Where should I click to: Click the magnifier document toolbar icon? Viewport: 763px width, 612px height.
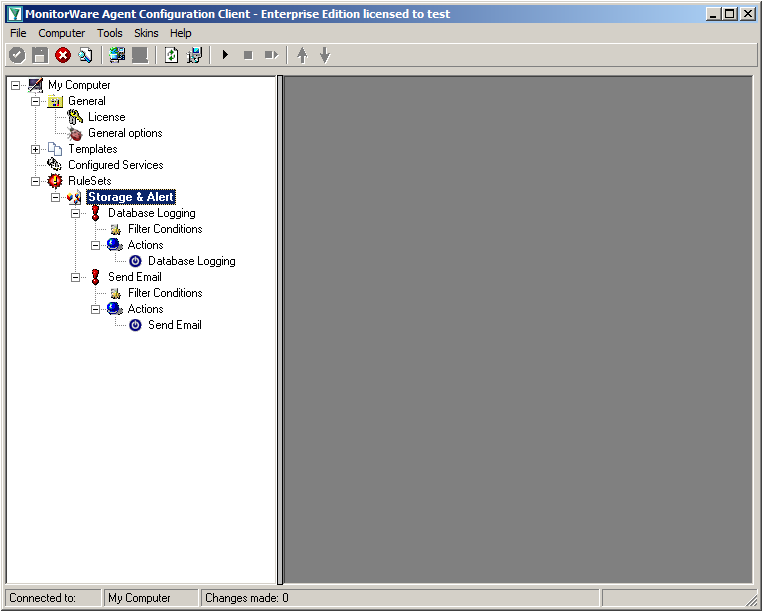(x=86, y=55)
